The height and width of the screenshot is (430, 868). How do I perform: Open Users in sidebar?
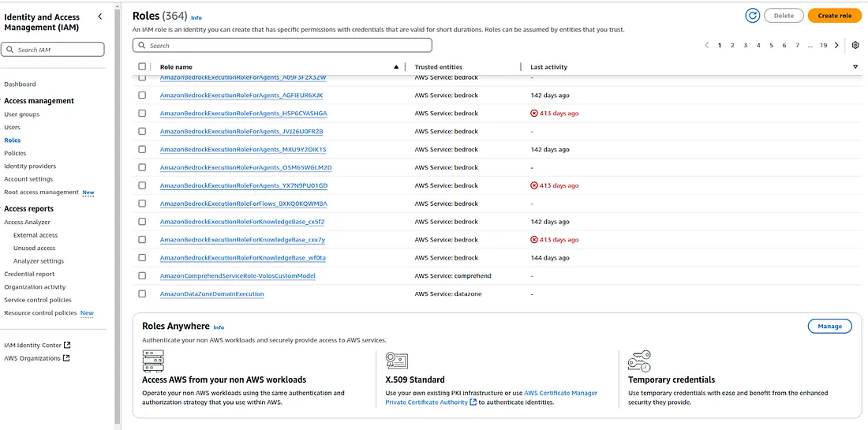coord(12,127)
